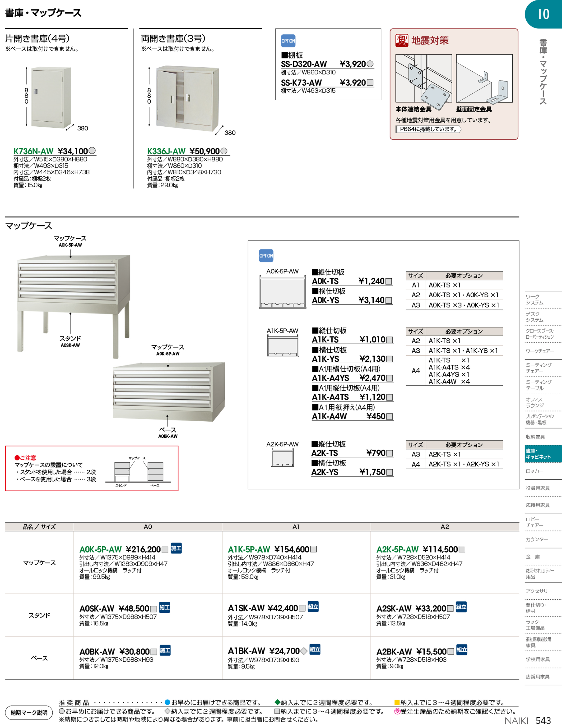The image size is (562, 728).
Task: Click delivery square mark next to A0K-TS price
Action: pyautogui.click(x=389, y=281)
